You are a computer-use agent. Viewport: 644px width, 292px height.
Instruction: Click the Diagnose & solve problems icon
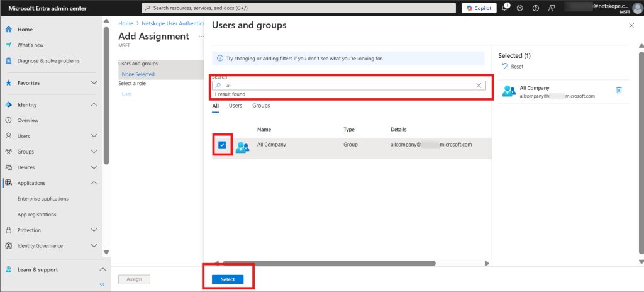(8, 61)
